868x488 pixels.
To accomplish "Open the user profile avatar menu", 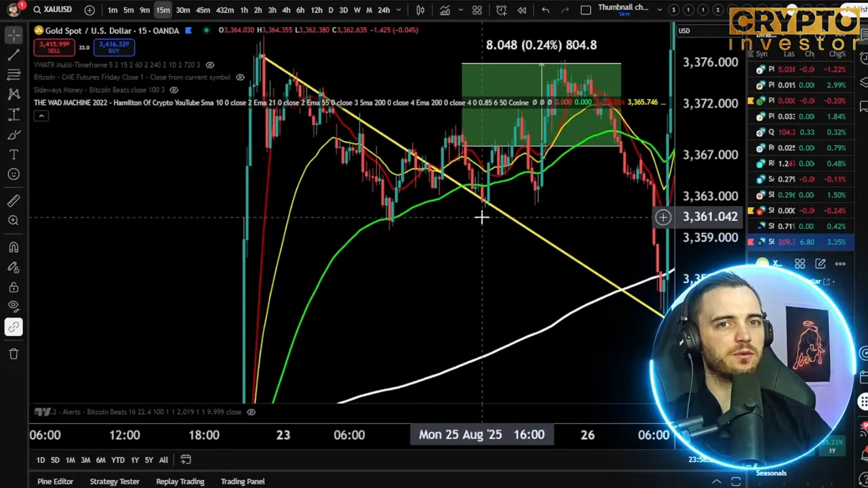I will [14, 9].
